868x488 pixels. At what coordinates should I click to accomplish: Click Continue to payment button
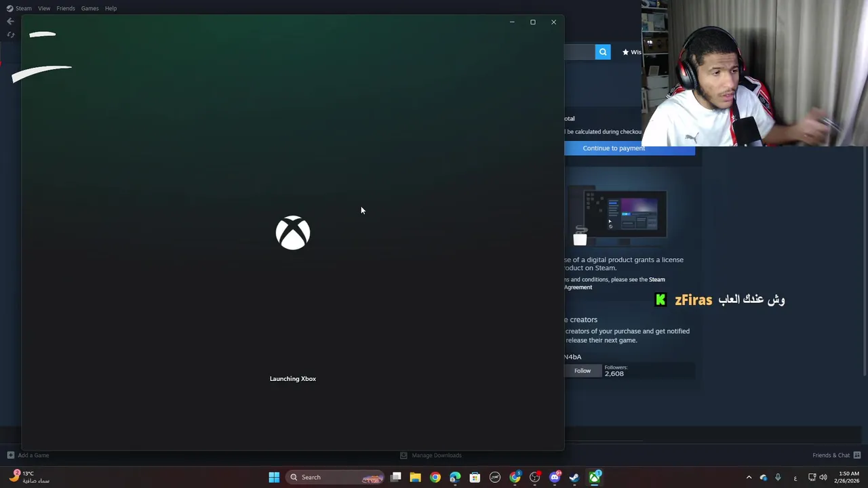tap(629, 148)
